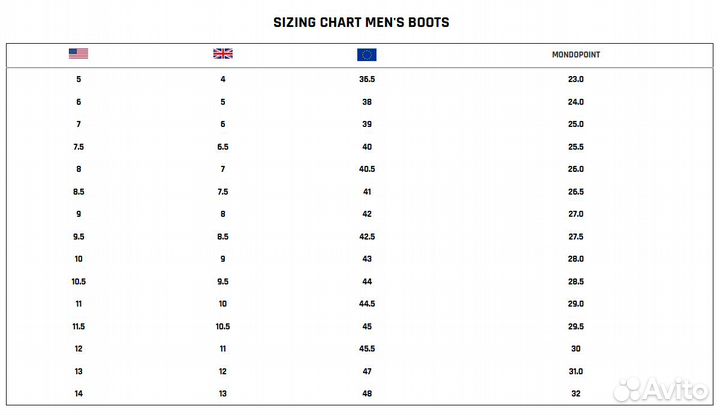Click the Mondopoint 25.0 value
This screenshot has width=720, height=415.
point(576,124)
